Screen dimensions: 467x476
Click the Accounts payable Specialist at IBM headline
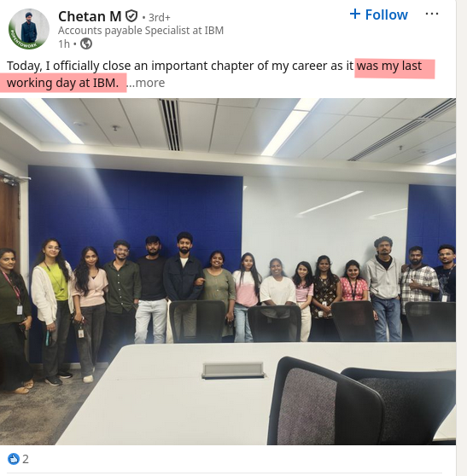(x=141, y=31)
